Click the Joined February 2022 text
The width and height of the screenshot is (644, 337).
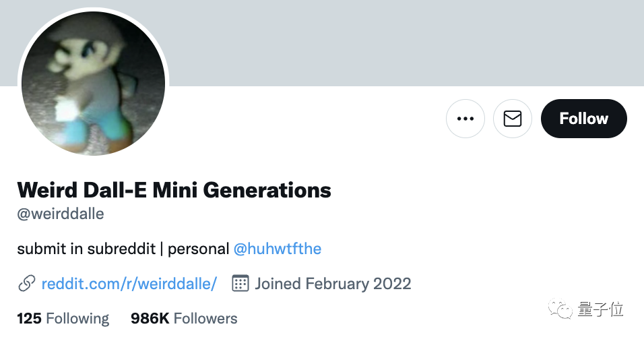pos(333,283)
